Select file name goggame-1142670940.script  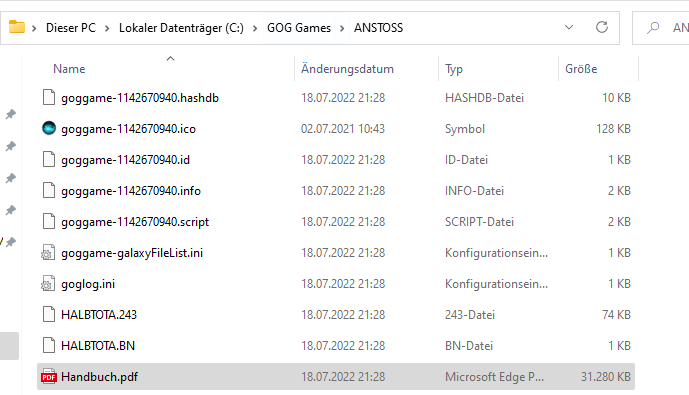[x=135, y=222]
